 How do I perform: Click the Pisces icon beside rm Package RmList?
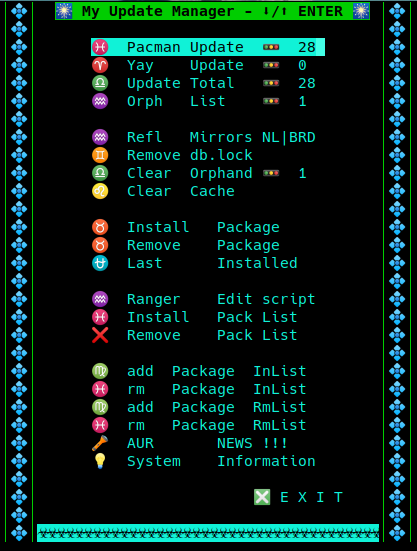(100, 425)
